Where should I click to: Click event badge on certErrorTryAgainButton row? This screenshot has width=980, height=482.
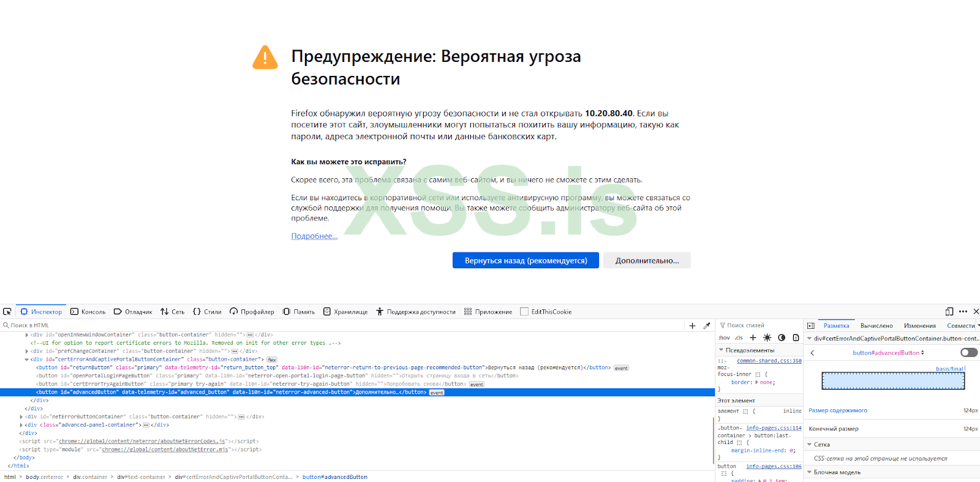[477, 385]
